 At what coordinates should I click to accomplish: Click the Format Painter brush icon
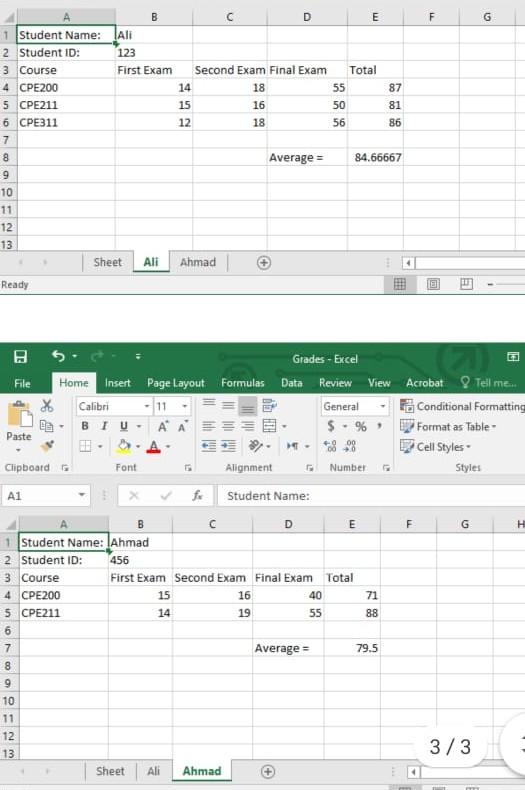tap(47, 446)
